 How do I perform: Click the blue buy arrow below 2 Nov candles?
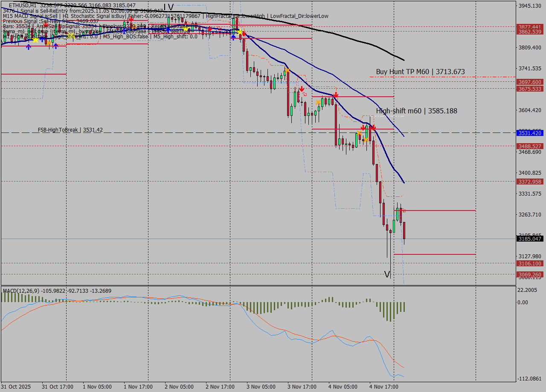coord(233,38)
